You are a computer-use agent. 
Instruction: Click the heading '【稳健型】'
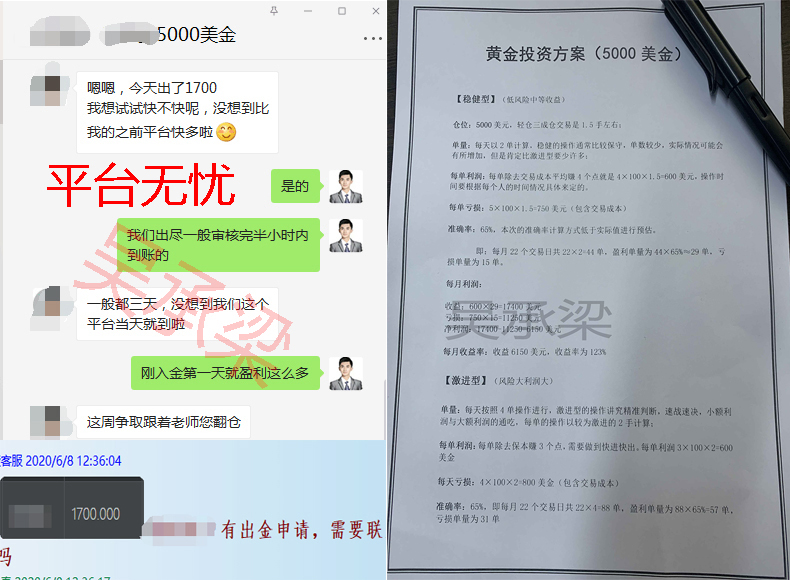[x=476, y=99]
